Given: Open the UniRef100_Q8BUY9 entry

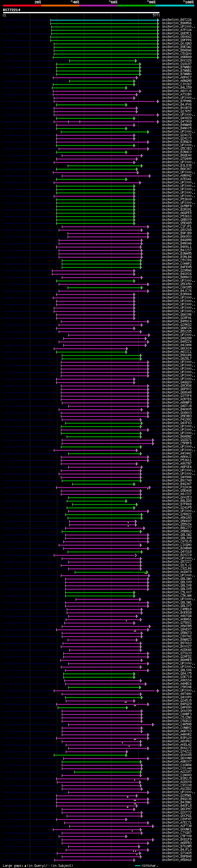Looking at the screenshot, I should [177, 220].
